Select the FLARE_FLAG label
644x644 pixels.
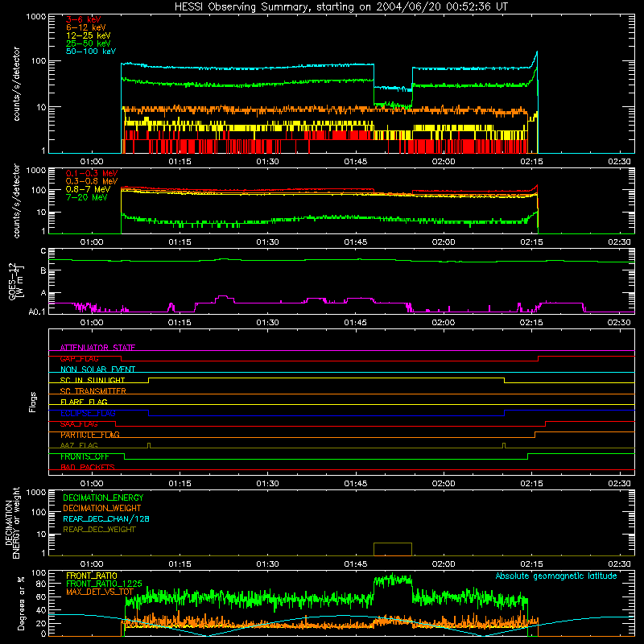[84, 402]
